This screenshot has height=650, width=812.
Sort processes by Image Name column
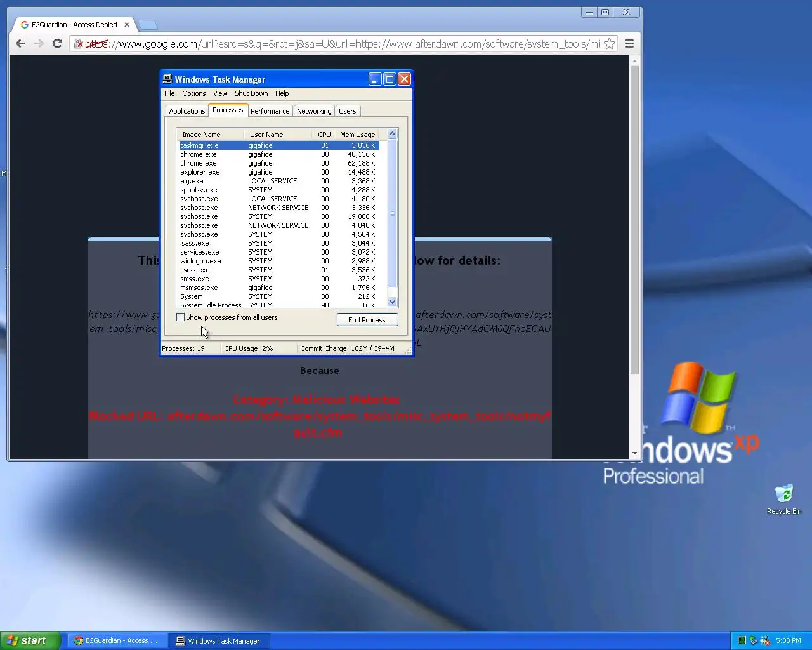tap(210, 135)
